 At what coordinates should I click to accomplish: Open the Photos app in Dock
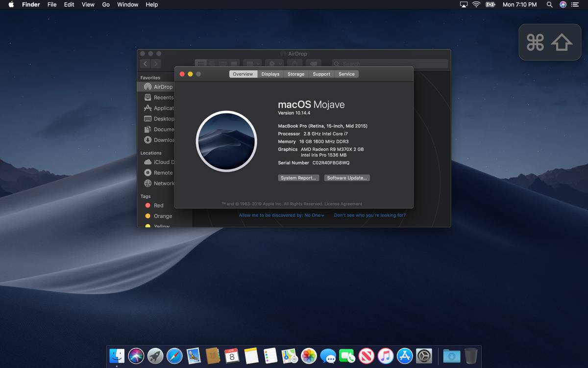pyautogui.click(x=309, y=356)
